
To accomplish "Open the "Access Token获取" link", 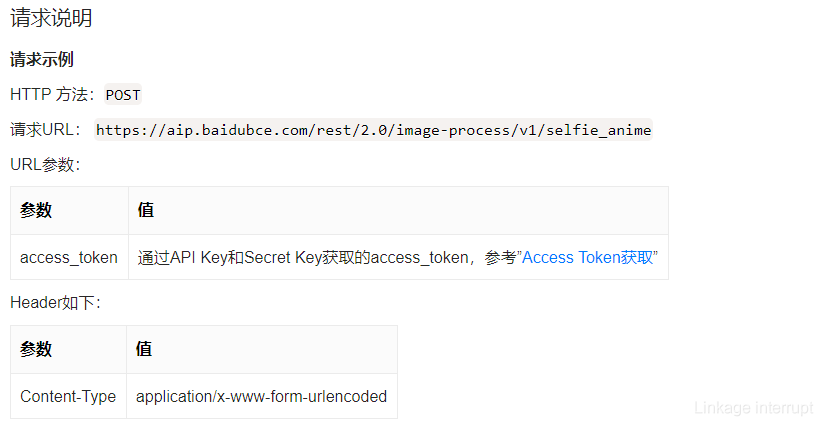I will 588,257.
